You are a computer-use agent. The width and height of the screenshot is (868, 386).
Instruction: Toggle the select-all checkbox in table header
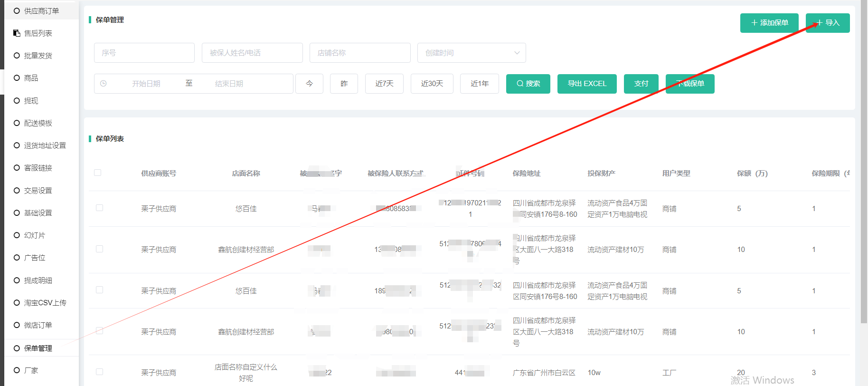pos(98,173)
